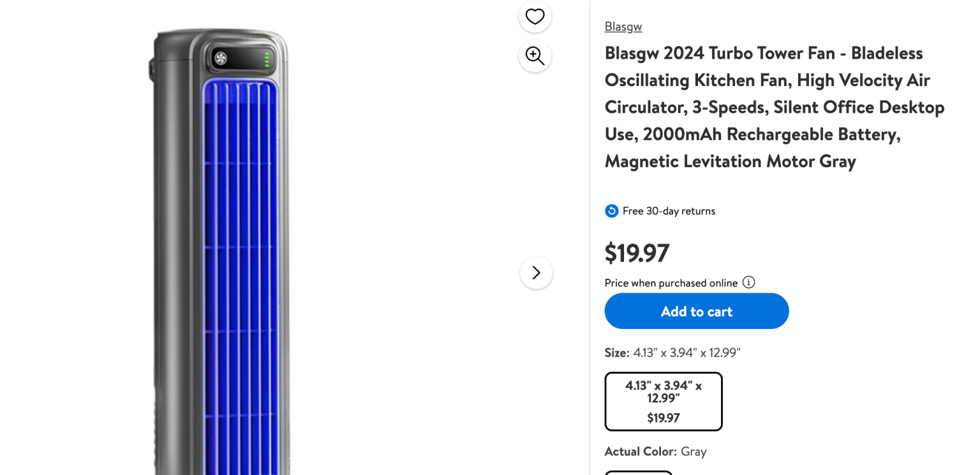Click the Price when purchased online label
980x475 pixels.
pos(671,282)
